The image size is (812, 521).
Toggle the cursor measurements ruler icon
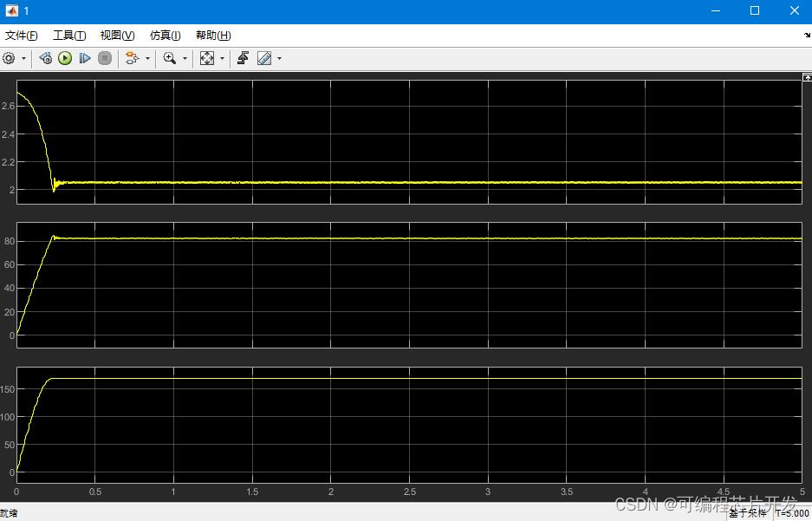pos(264,59)
